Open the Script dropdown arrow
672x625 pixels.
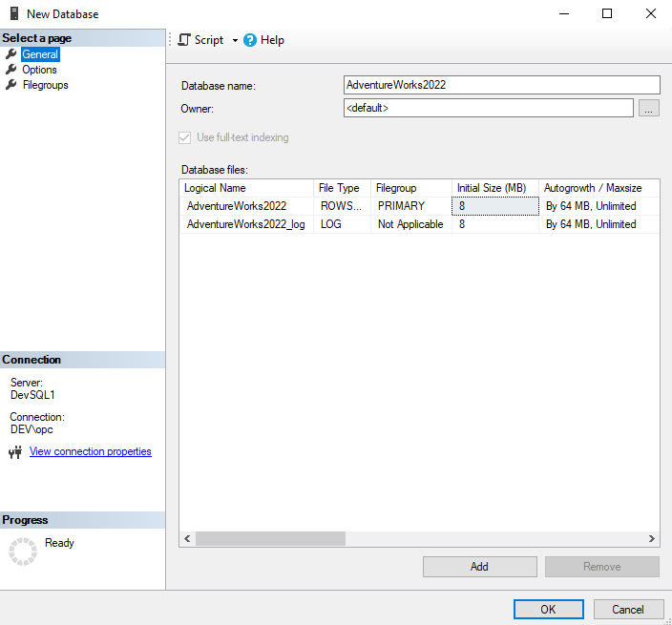click(235, 40)
